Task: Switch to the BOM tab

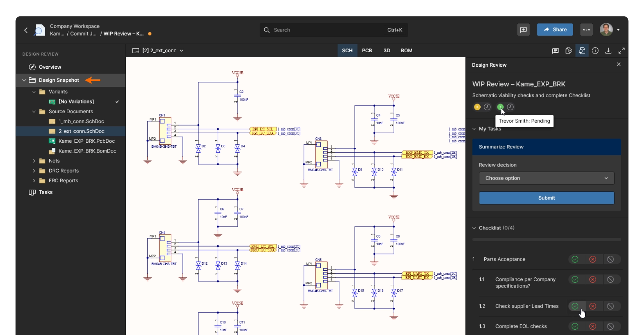Action: (x=407, y=51)
